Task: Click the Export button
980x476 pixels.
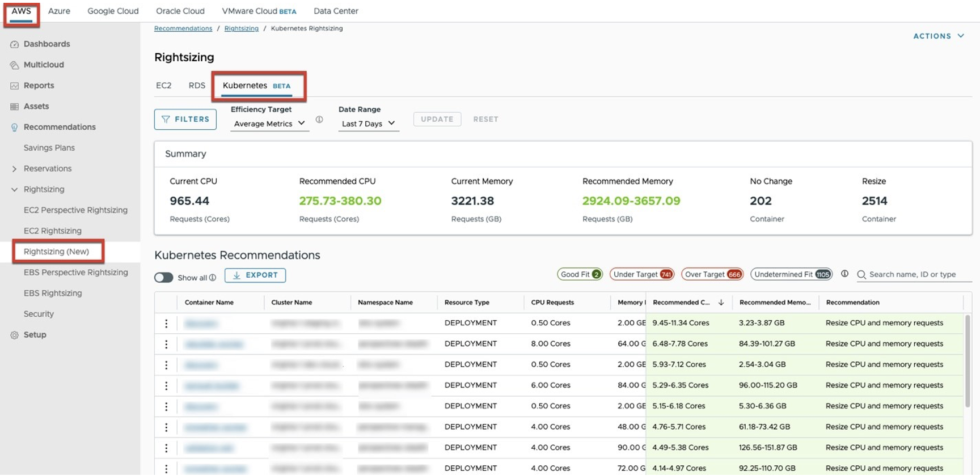Action: (255, 275)
